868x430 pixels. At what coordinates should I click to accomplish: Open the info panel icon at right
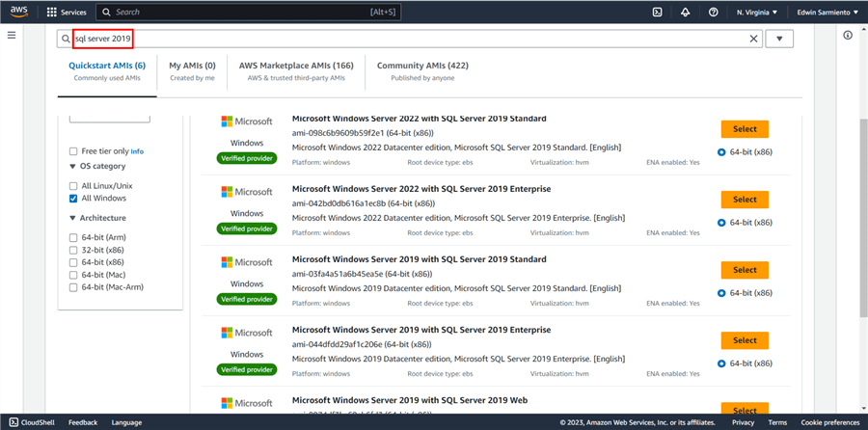848,35
